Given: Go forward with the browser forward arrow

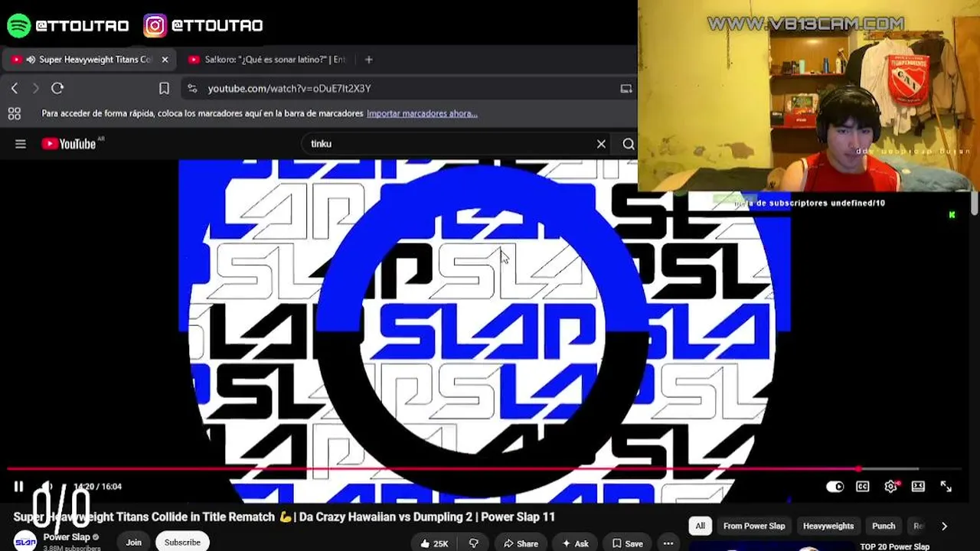Looking at the screenshot, I should 35,89.
